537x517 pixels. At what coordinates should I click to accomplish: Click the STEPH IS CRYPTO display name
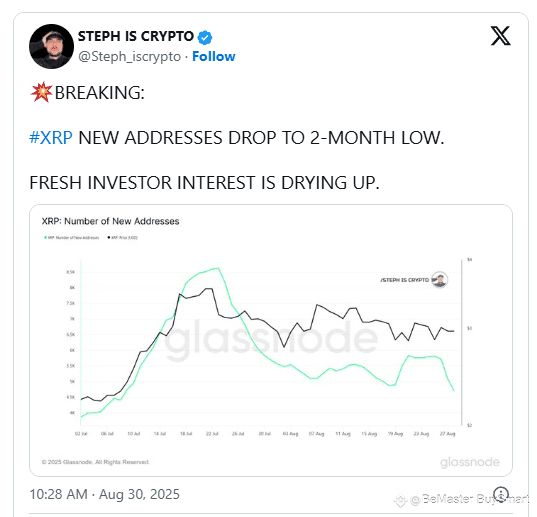(x=136, y=36)
